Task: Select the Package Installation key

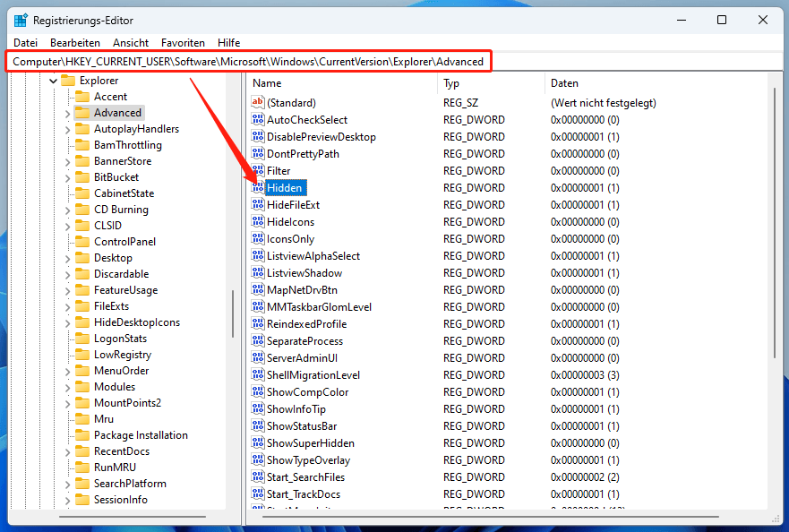Action: point(141,435)
